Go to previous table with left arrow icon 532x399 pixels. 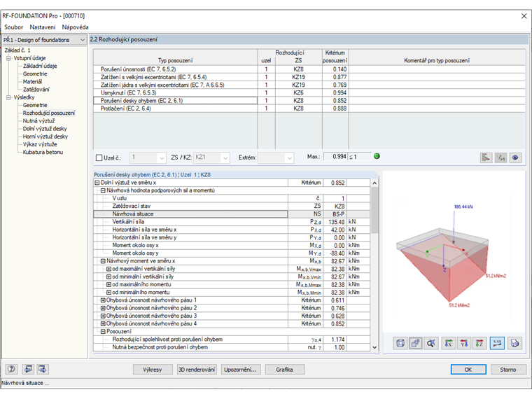(x=27, y=369)
